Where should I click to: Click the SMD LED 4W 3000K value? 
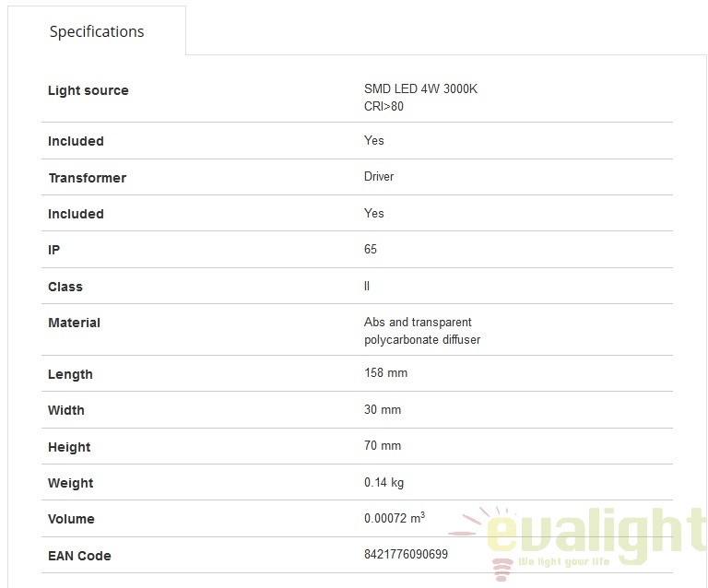pos(420,88)
